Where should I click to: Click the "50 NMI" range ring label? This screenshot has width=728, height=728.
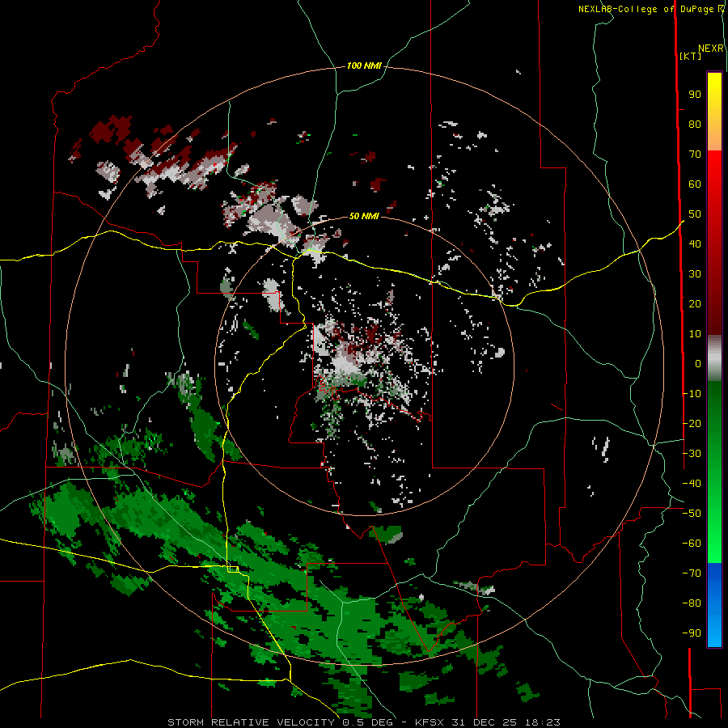[364, 216]
